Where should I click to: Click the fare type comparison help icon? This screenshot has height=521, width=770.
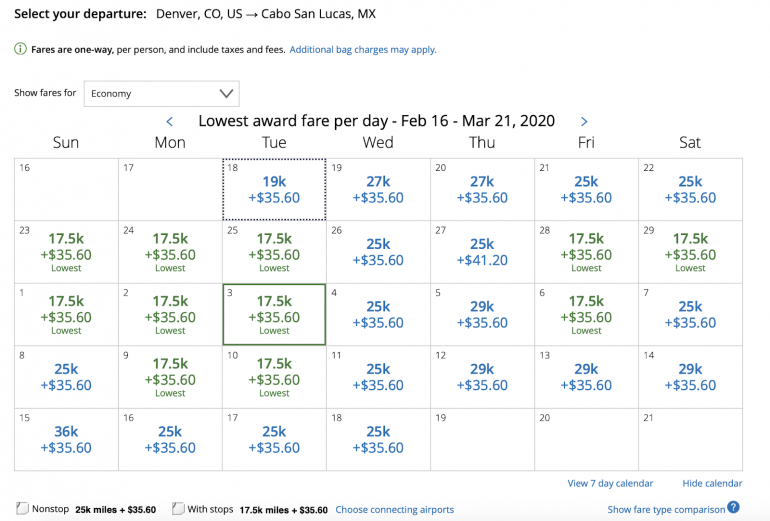(734, 508)
